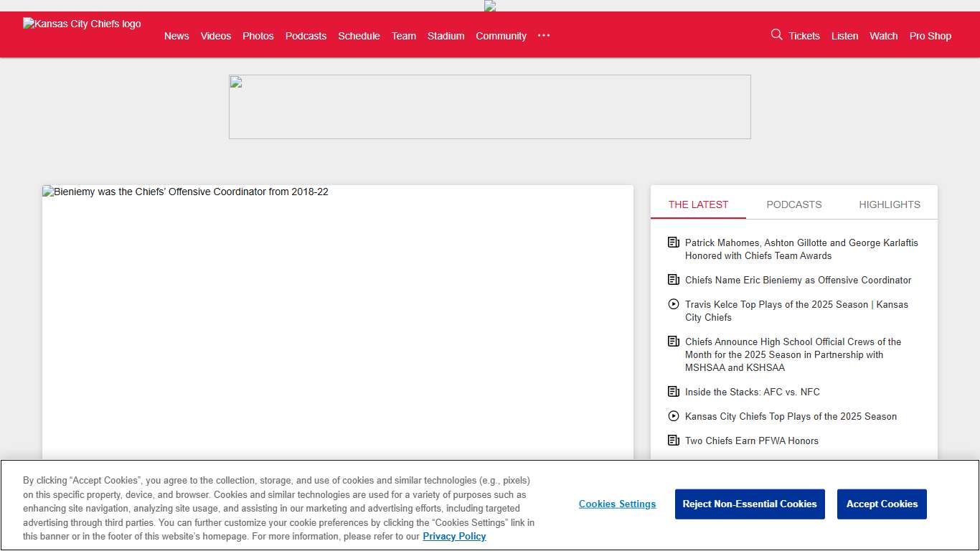The image size is (980, 551).
Task: Click article icon beside Inside the Stacks
Action: pos(673,392)
